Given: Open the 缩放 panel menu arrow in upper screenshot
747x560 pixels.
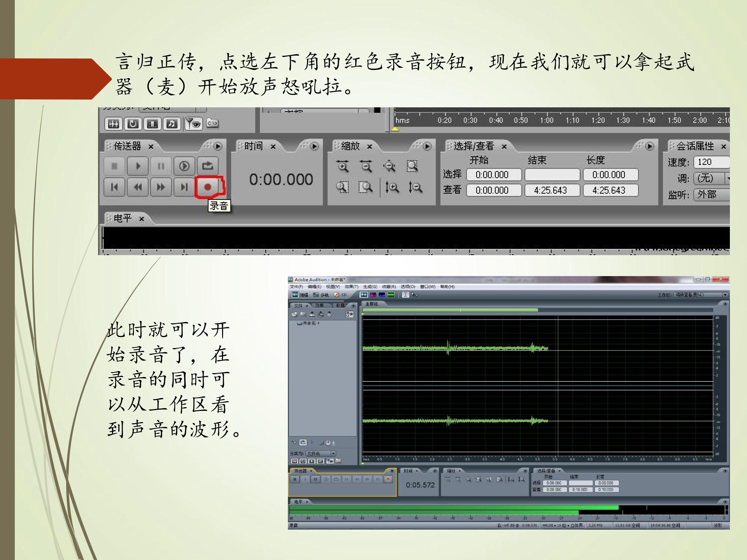Looking at the screenshot, I should click(x=427, y=146).
